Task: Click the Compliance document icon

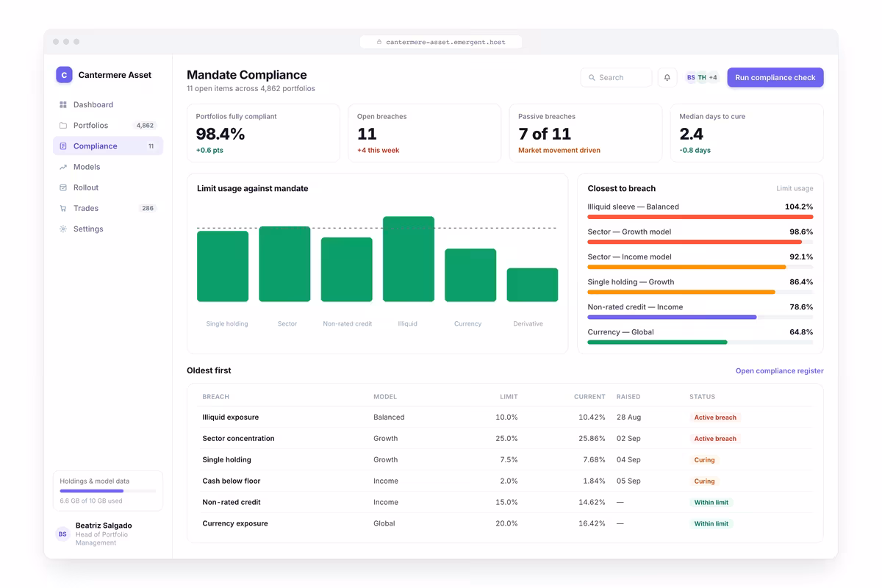Action: [x=63, y=146]
